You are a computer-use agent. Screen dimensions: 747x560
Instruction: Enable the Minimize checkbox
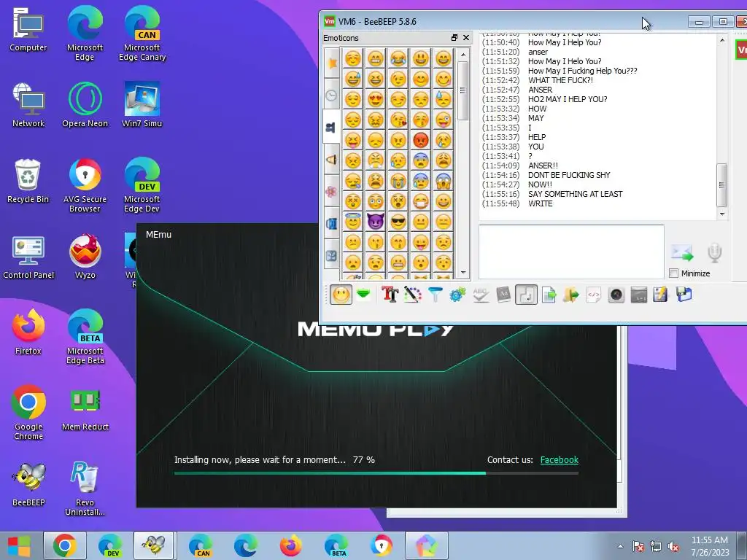pos(673,273)
